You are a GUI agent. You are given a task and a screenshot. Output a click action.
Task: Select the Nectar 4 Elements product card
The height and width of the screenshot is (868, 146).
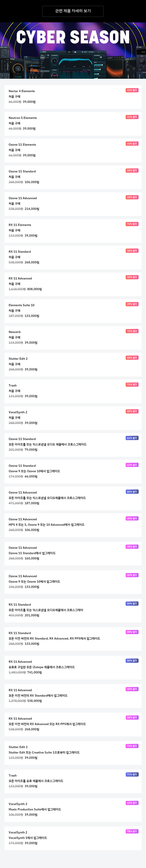pyautogui.click(x=73, y=97)
